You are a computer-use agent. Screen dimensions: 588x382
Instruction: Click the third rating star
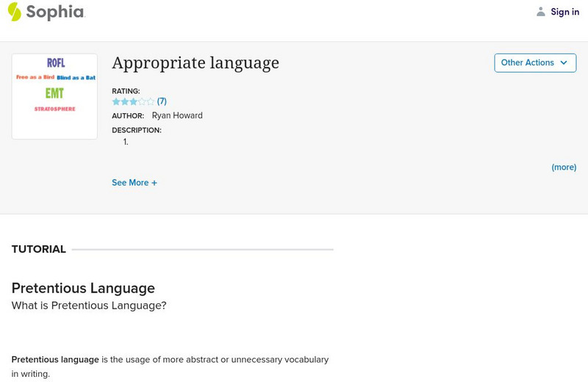(133, 101)
